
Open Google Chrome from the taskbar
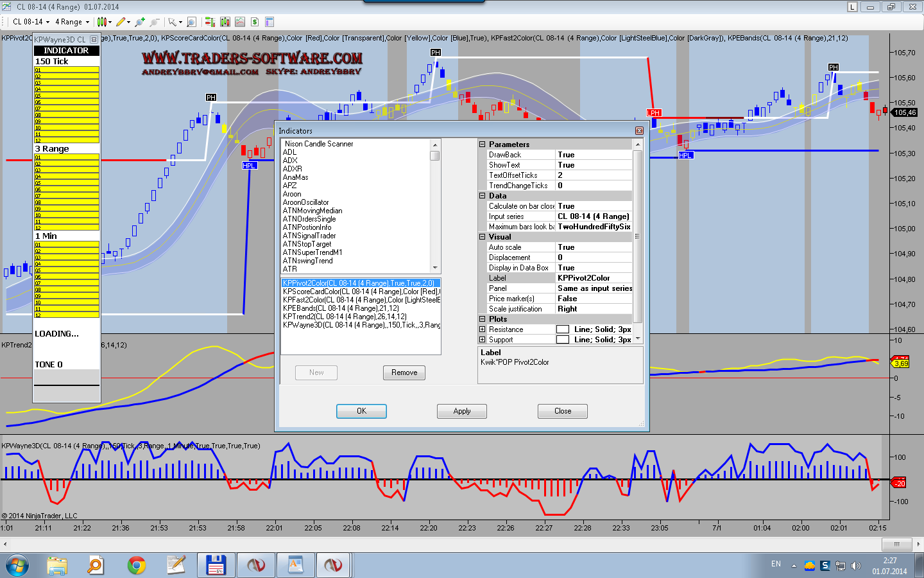[x=136, y=565]
